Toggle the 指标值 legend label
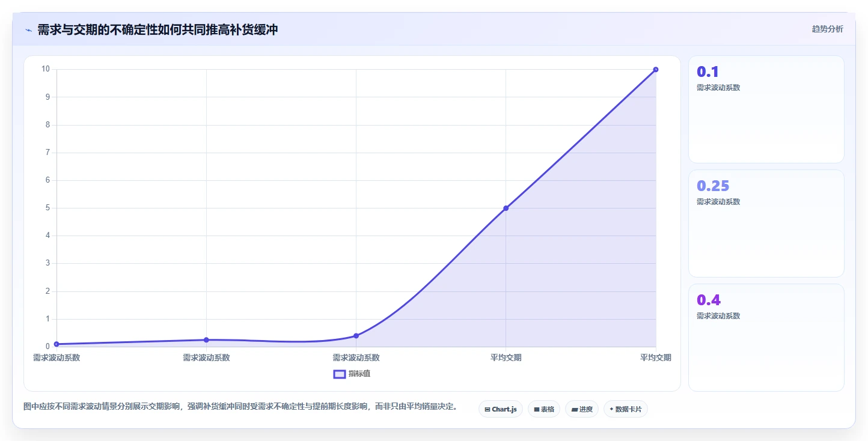Viewport: 868px width, 441px height. click(359, 374)
